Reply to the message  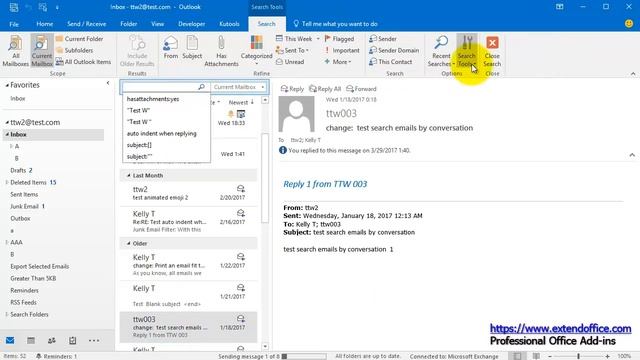pos(292,89)
